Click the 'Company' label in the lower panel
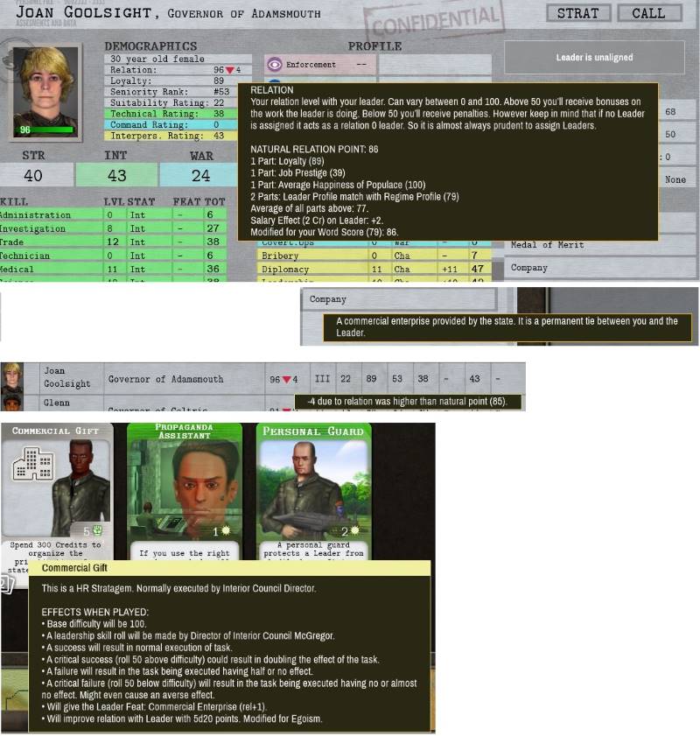Image resolution: width=700 pixels, height=736 pixels. pyautogui.click(x=327, y=299)
